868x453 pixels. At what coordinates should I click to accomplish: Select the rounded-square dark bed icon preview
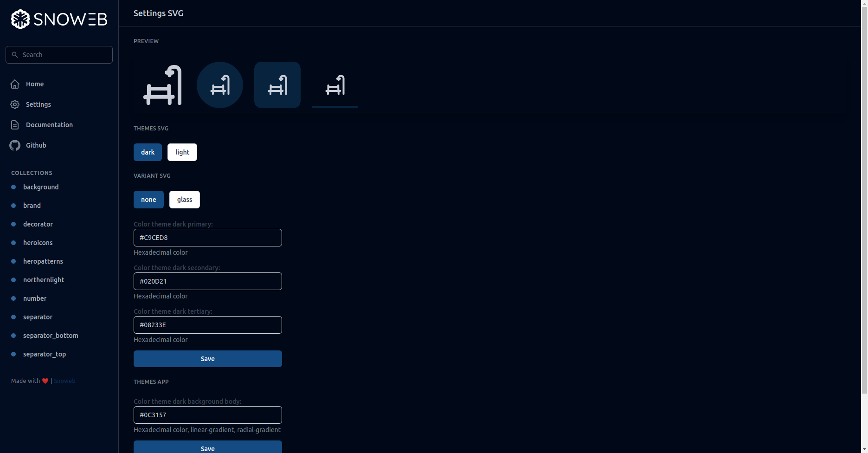click(277, 85)
